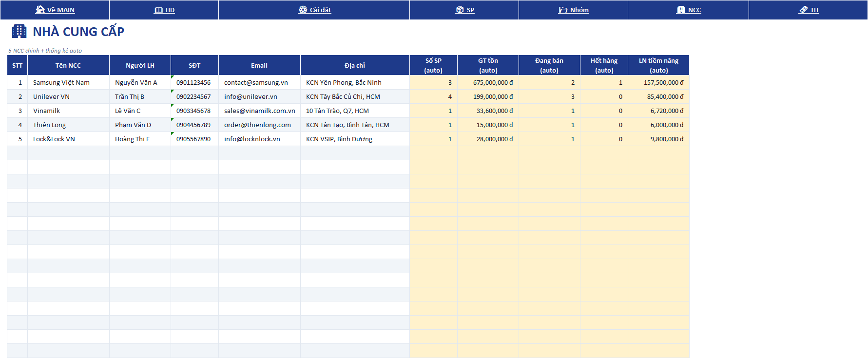Select email contact@samsung.vn
Screen dimensions: 868x358
click(259, 82)
